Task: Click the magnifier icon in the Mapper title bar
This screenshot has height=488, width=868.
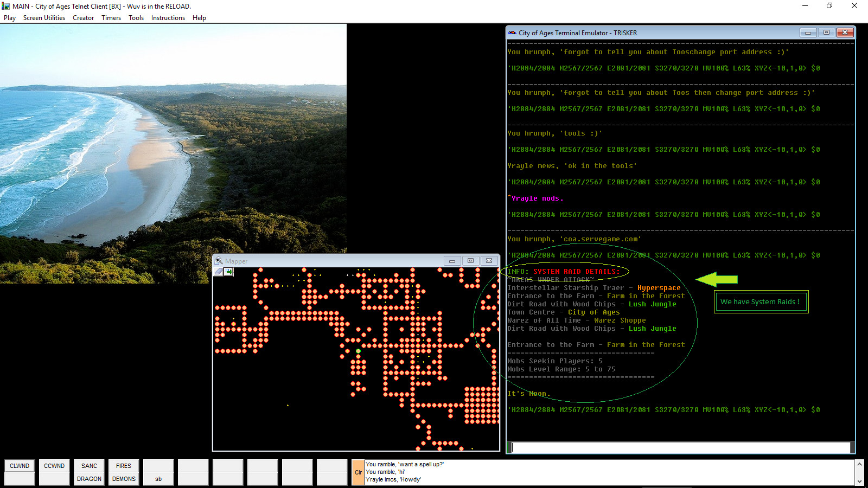Action: point(219,261)
